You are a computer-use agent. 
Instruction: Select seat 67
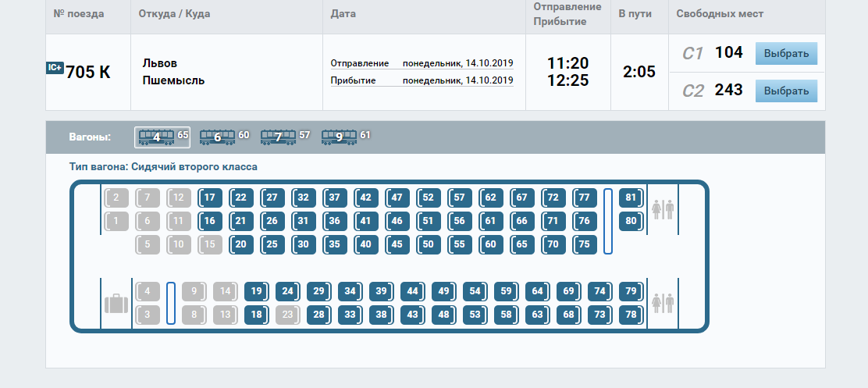(522, 198)
